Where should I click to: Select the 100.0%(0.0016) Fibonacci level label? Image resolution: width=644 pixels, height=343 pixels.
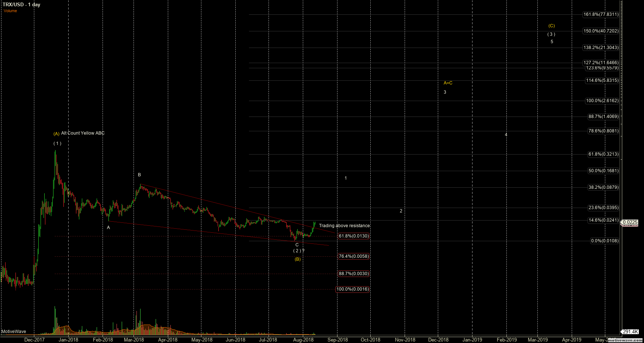353,290
